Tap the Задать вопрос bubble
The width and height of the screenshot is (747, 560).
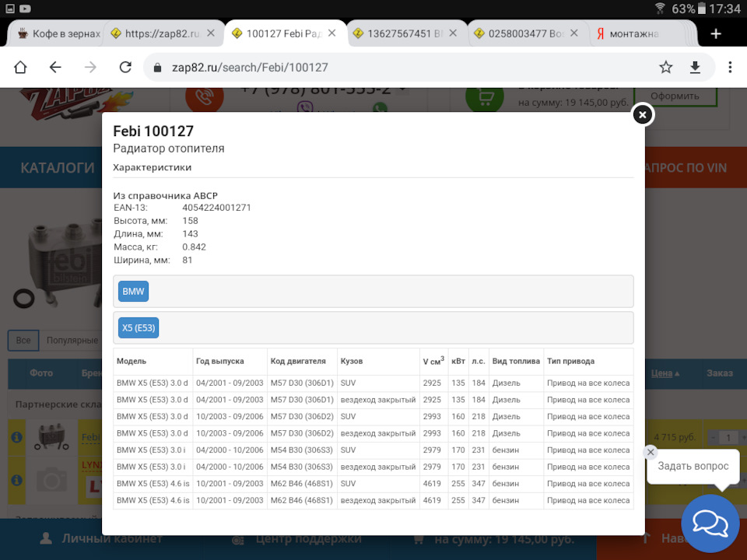click(693, 466)
